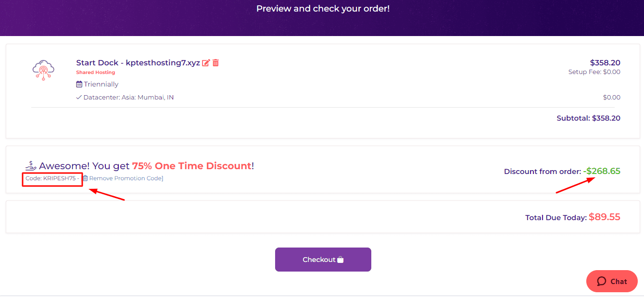This screenshot has width=644, height=298.
Task: Click the speech bubble chat icon
Action: point(602,282)
